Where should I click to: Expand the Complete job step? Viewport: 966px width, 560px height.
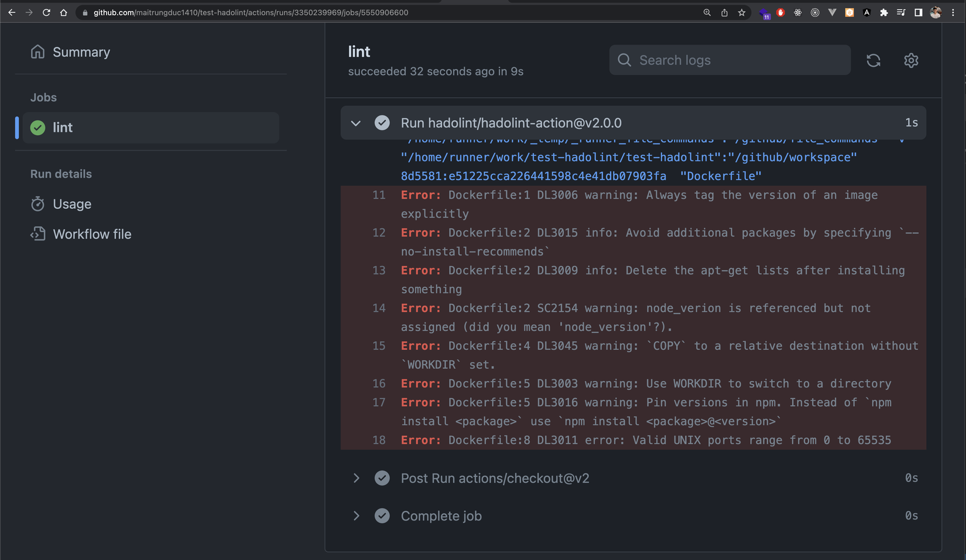click(x=357, y=516)
